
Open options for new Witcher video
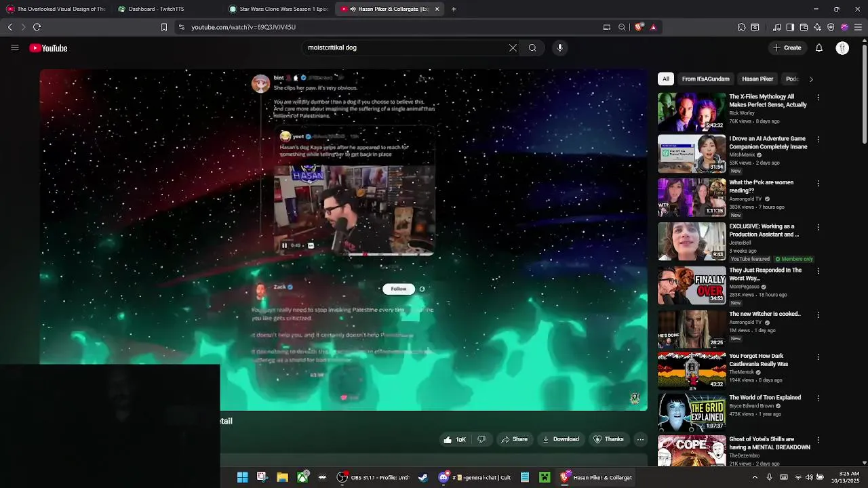click(818, 315)
